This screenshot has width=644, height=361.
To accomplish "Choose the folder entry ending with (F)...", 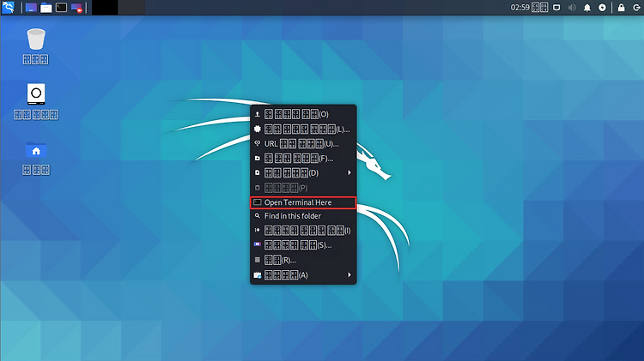I will tap(303, 158).
